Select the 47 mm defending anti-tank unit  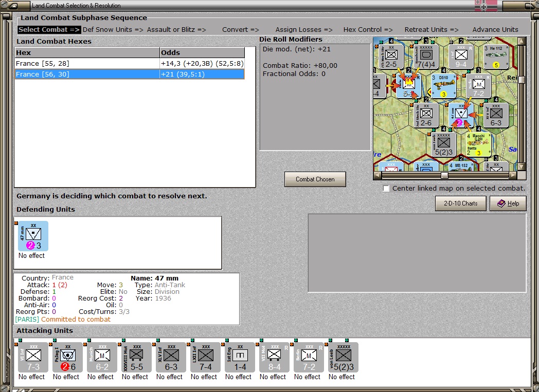33,236
